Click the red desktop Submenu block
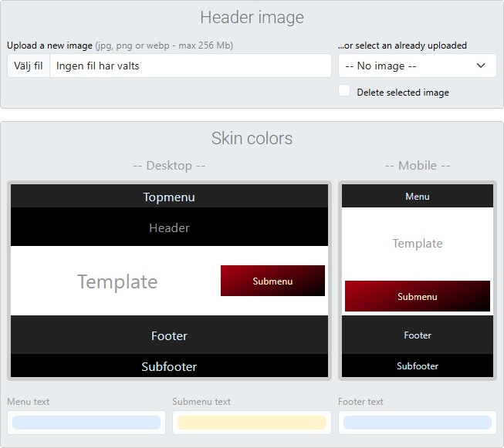Screen dimensions: 504x448 point(272,281)
